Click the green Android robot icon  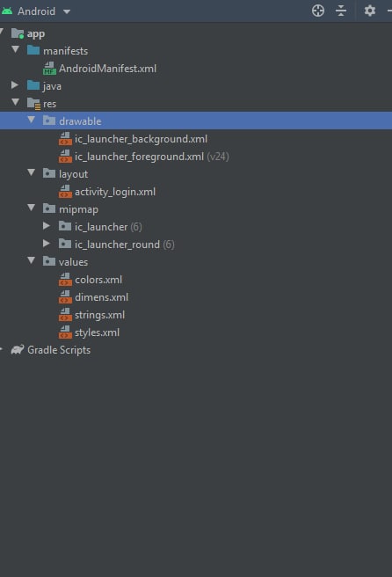(7, 11)
